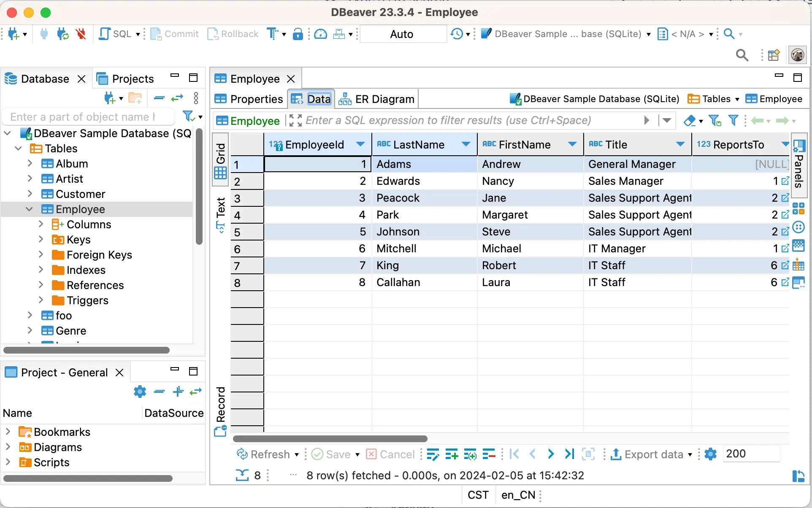Open the EmployeeId column filter dropdown
Screen dimensions: 812x508
tap(361, 144)
